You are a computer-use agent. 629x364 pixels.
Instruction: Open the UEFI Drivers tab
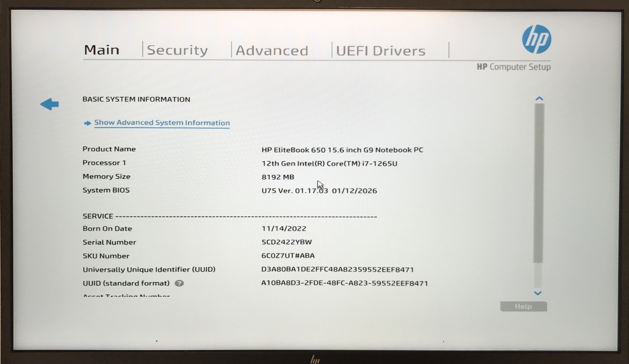[x=381, y=51]
